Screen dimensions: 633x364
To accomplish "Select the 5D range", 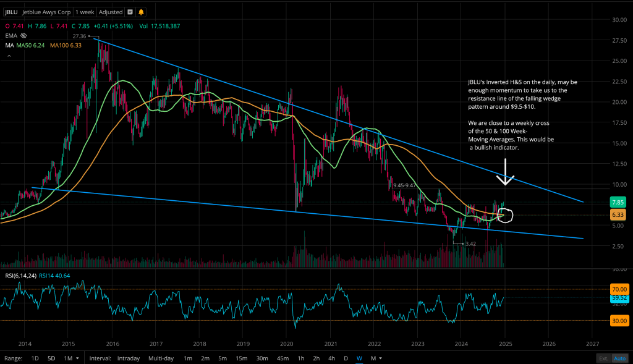I will click(x=51, y=358).
